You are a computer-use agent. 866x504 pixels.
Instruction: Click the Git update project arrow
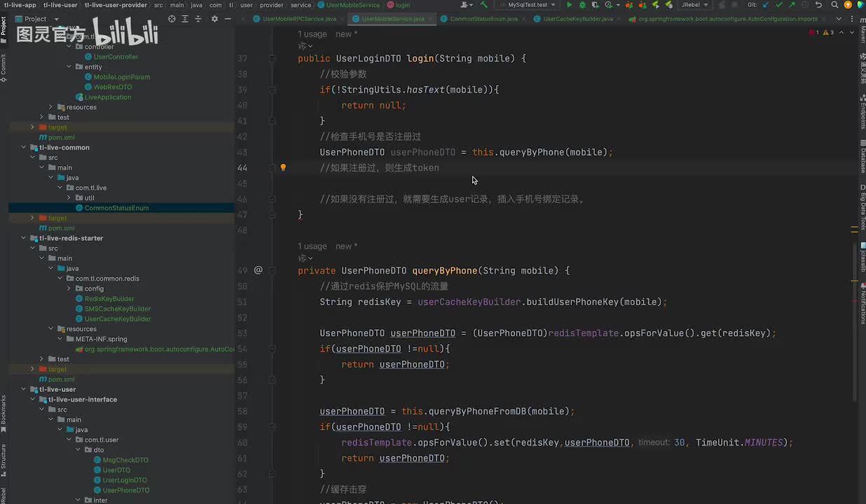[765, 5]
